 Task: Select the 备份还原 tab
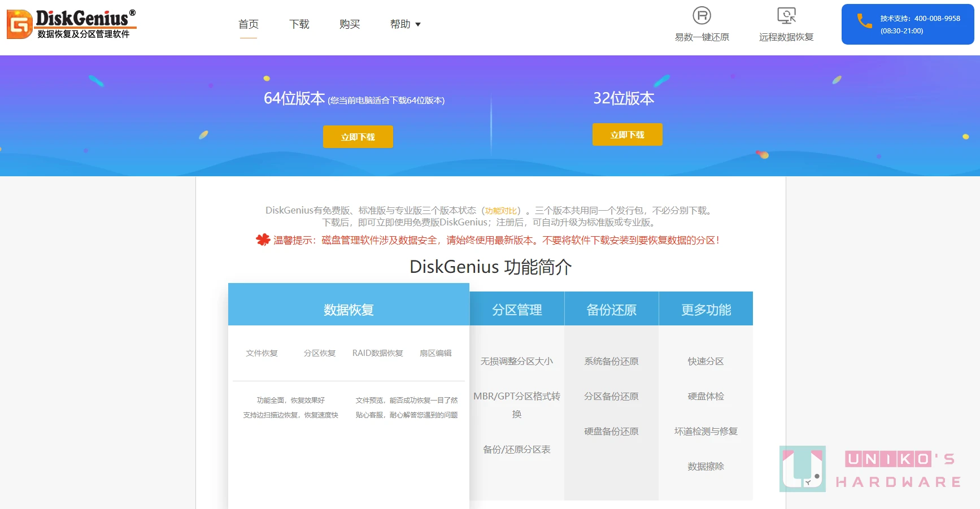[611, 309]
